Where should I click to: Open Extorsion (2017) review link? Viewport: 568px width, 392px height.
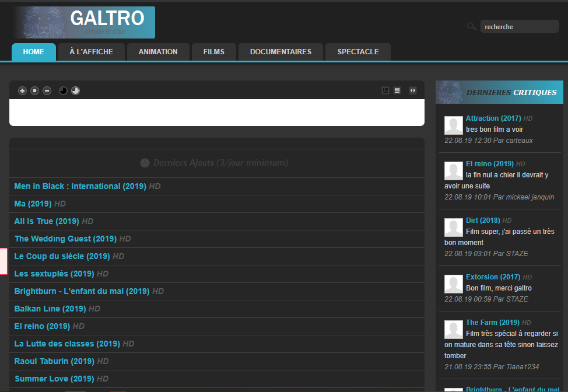point(493,276)
